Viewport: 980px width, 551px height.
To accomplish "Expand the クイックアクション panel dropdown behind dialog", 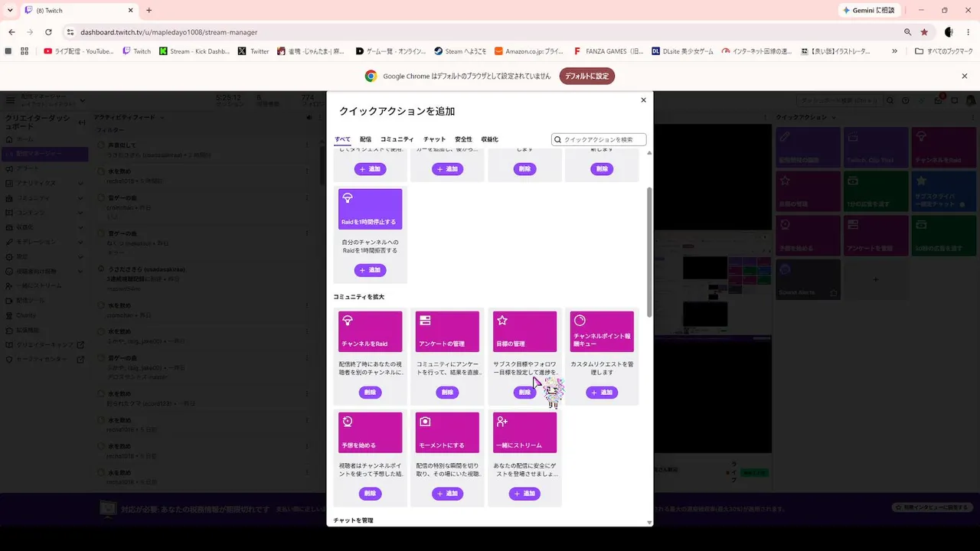I will coord(834,117).
